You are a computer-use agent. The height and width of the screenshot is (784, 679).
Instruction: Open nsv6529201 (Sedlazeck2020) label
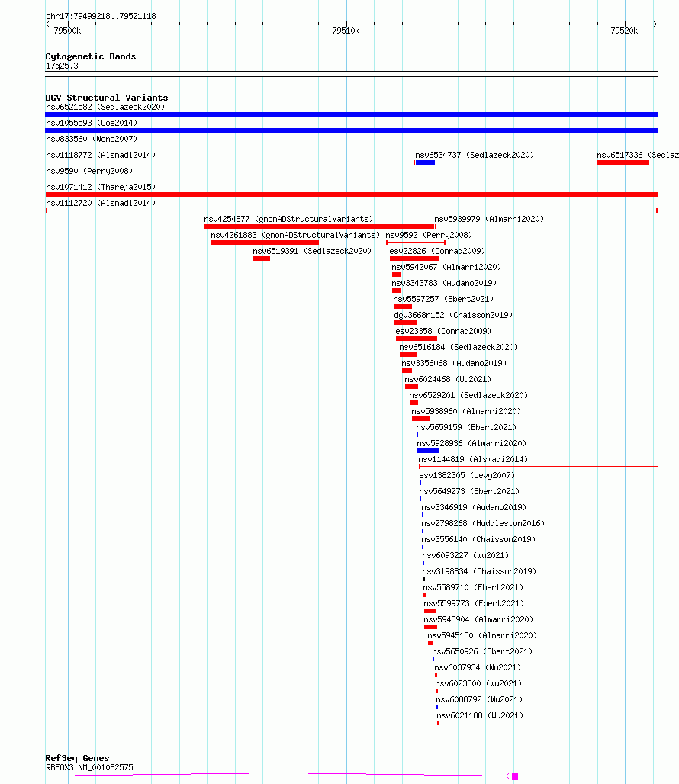point(468,394)
